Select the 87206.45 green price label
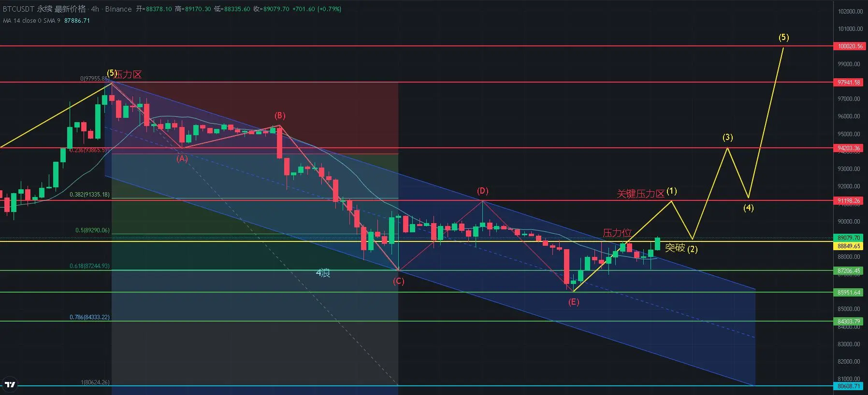The height and width of the screenshot is (395, 868). coord(849,271)
